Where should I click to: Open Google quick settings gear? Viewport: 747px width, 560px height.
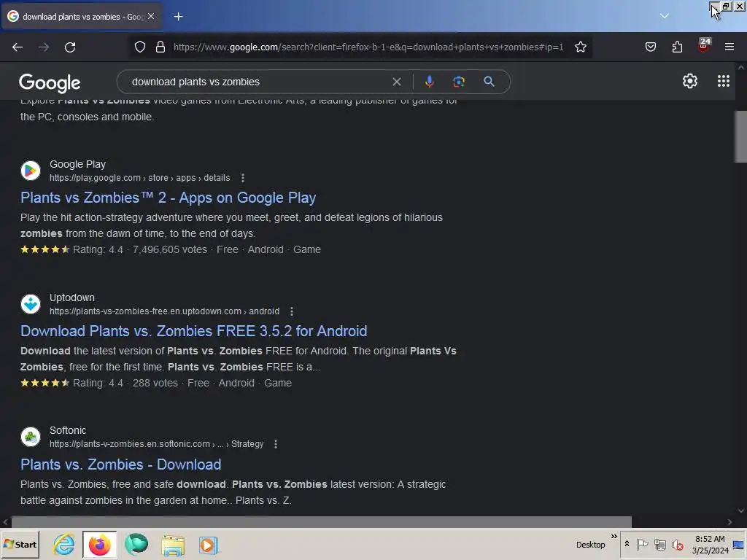click(x=690, y=82)
